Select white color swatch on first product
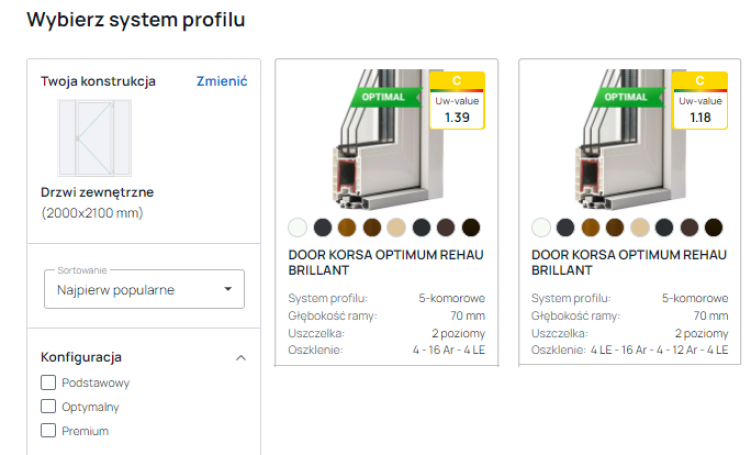The image size is (751, 455). (298, 227)
